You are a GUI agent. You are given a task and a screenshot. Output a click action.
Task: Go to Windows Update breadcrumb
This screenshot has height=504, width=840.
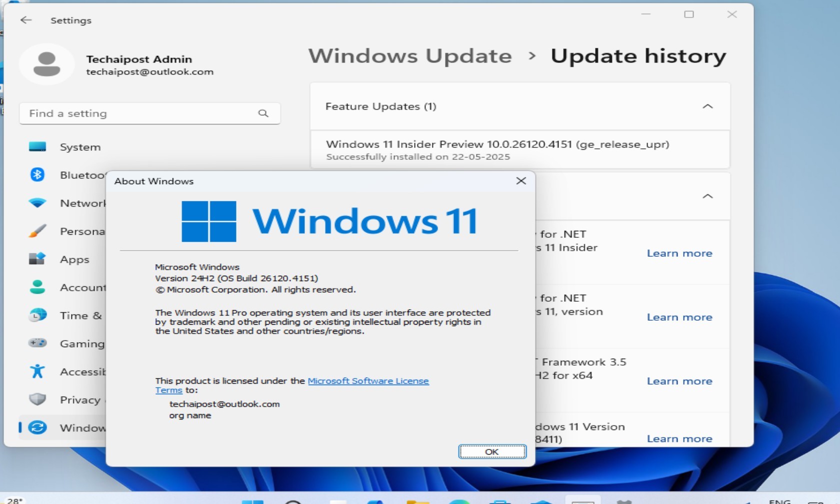410,56
